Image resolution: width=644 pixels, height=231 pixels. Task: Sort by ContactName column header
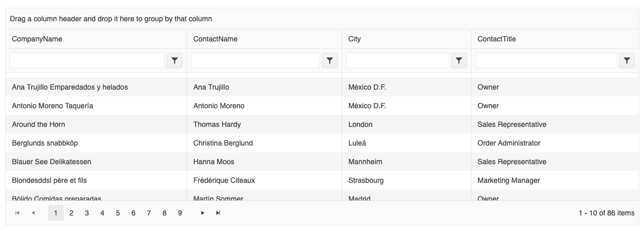215,39
